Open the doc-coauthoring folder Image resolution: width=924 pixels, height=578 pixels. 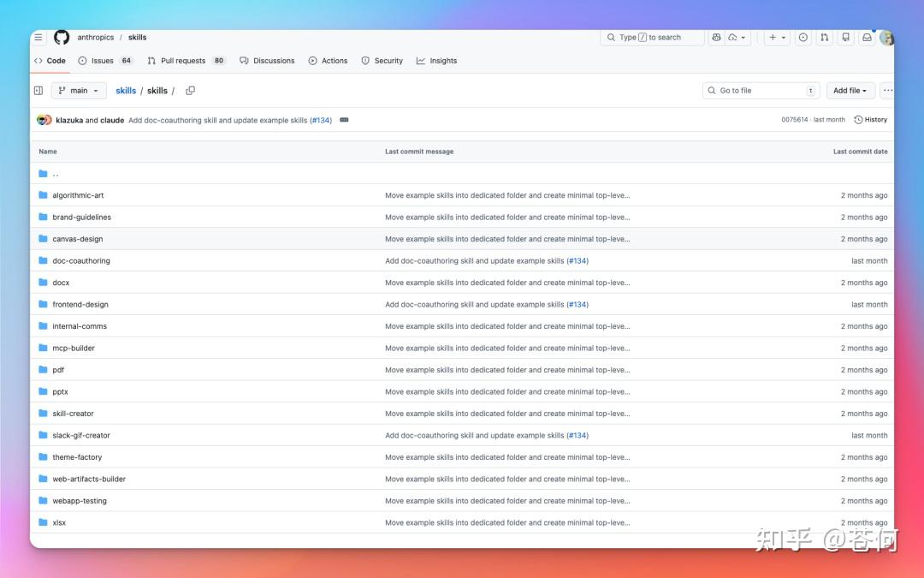pos(81,260)
